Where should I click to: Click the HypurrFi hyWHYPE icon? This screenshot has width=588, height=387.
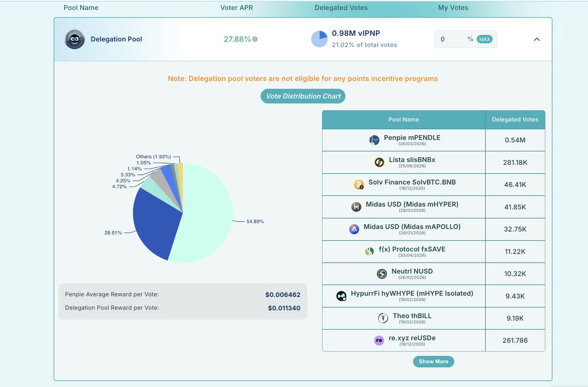[341, 295]
